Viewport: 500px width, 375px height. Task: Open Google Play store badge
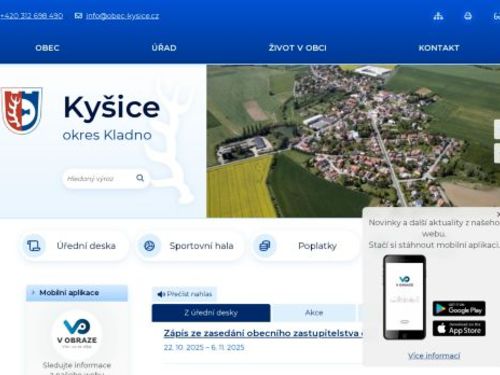[x=459, y=309]
